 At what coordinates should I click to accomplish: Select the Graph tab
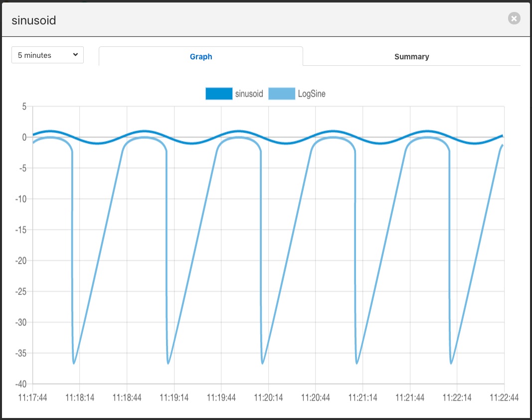tap(201, 56)
